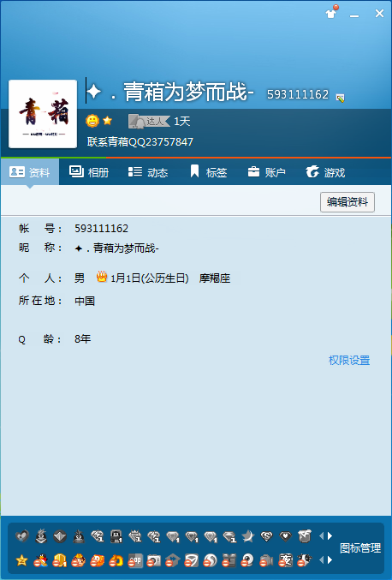The image size is (392, 580).
Task: Switch to the 相册 tab
Action: [89, 172]
